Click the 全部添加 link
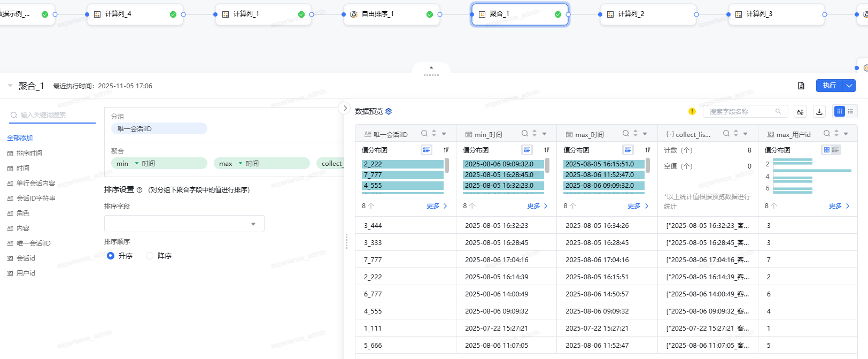 click(x=20, y=138)
